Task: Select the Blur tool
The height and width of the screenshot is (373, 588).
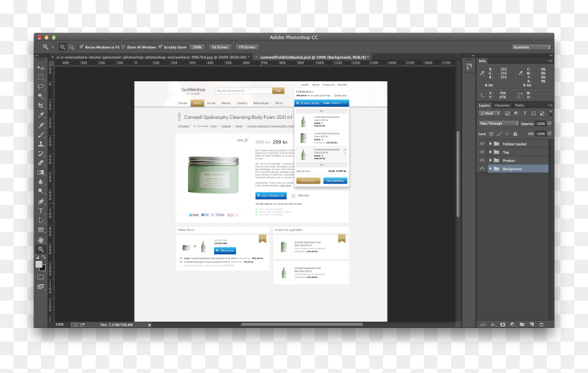Action: pos(40,182)
